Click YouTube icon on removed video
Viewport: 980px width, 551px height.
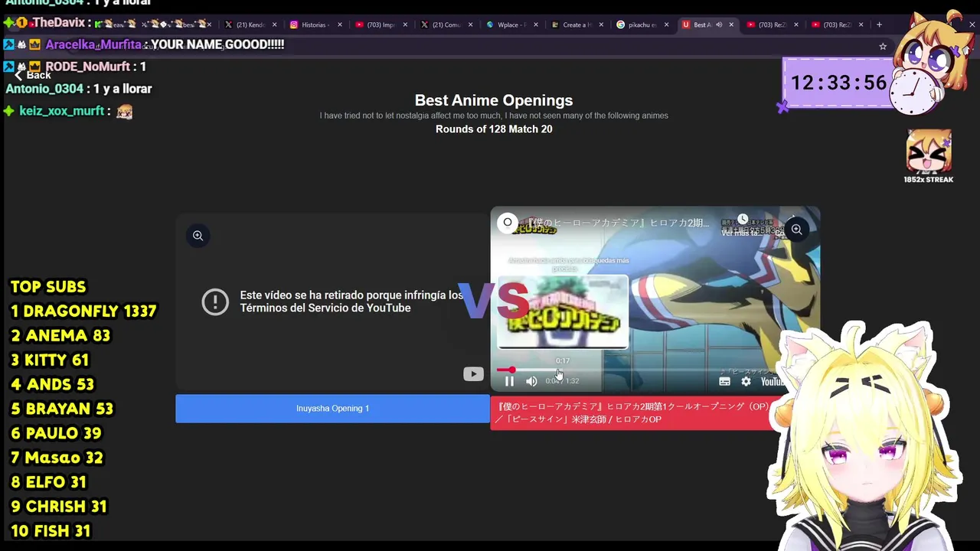point(473,374)
